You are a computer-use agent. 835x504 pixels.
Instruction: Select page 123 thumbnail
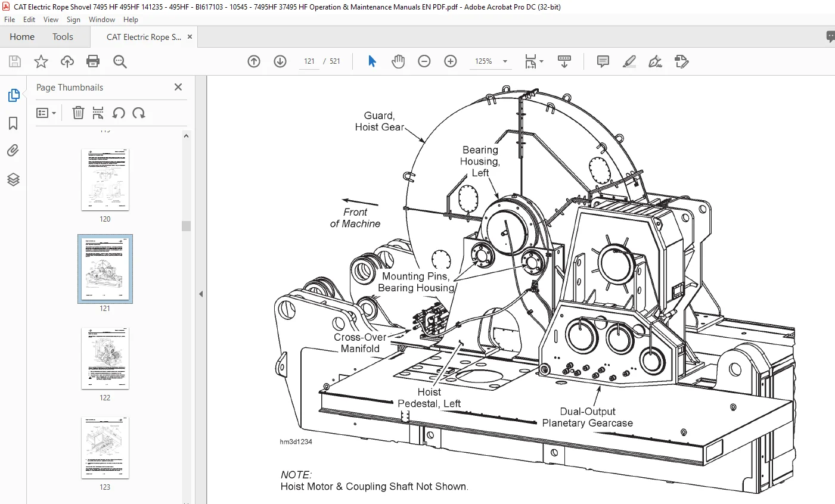(105, 447)
